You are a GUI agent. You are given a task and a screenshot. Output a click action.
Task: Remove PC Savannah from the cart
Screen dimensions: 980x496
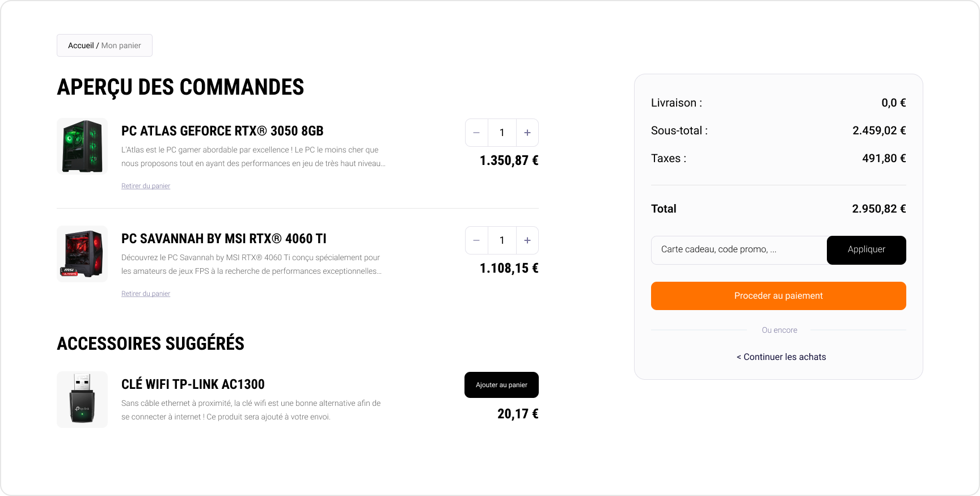(x=146, y=294)
